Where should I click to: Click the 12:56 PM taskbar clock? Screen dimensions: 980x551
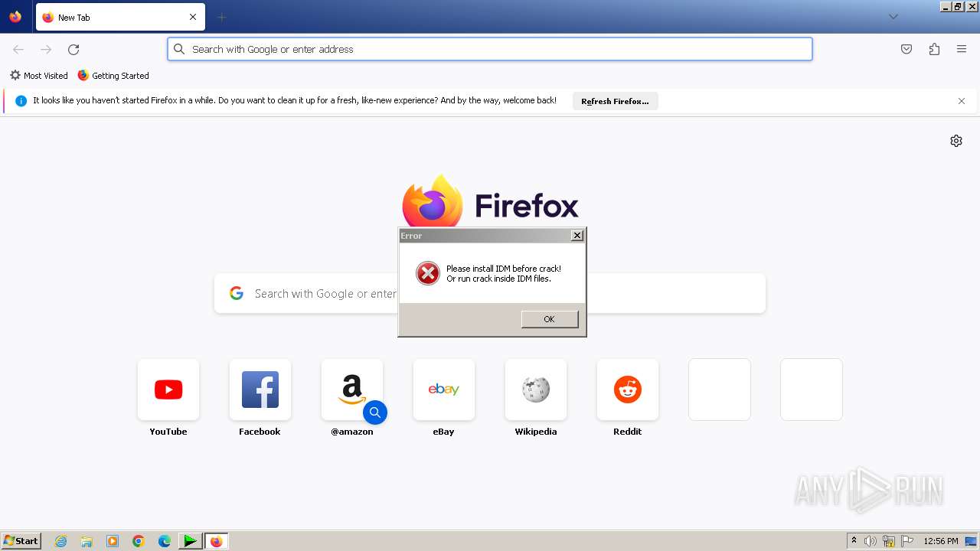941,541
